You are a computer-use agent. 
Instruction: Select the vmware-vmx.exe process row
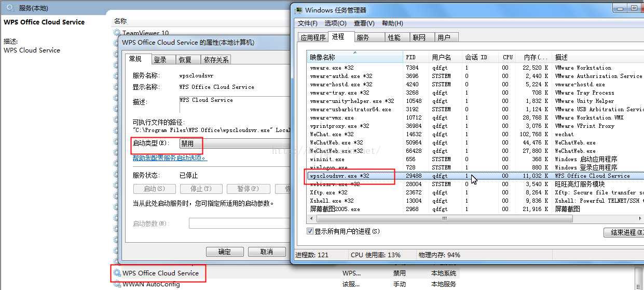click(x=475, y=117)
